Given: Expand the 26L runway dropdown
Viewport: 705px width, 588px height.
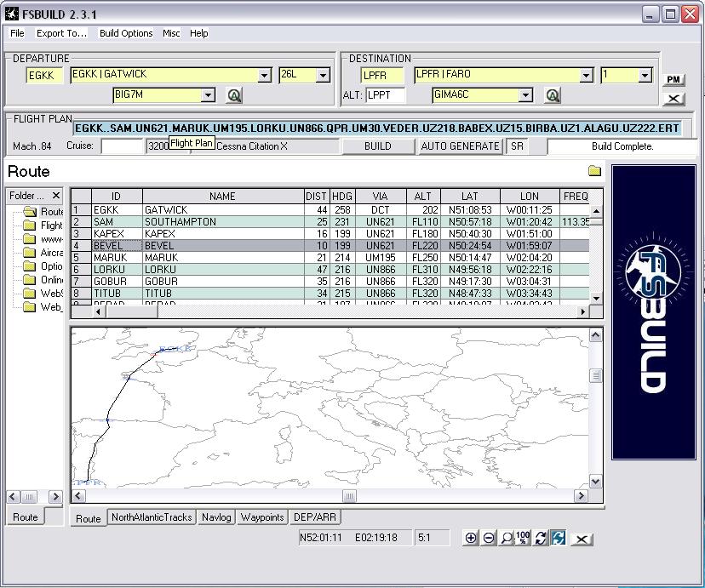Looking at the screenshot, I should click(323, 76).
